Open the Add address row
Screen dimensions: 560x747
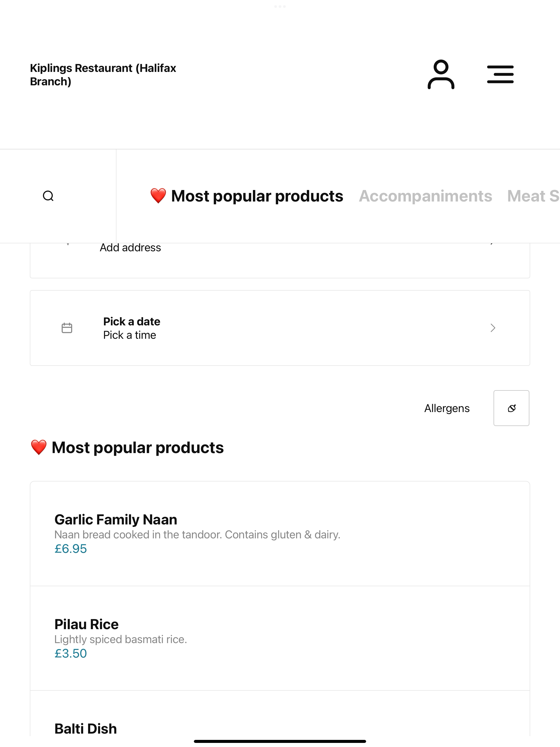[280, 260]
